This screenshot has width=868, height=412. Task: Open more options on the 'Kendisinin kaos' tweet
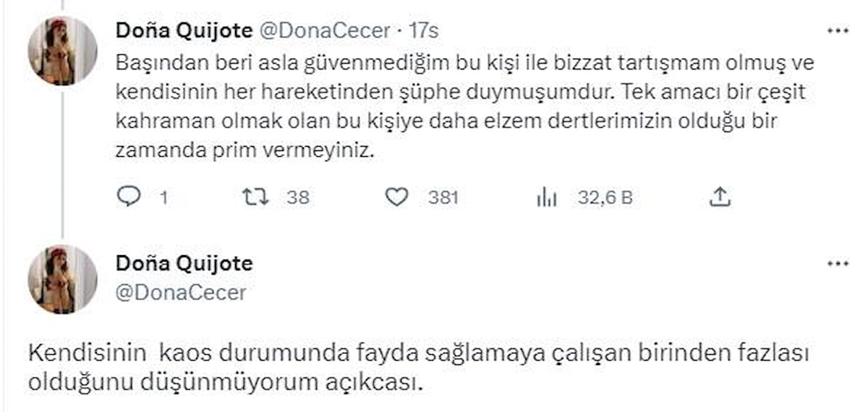coord(838,264)
